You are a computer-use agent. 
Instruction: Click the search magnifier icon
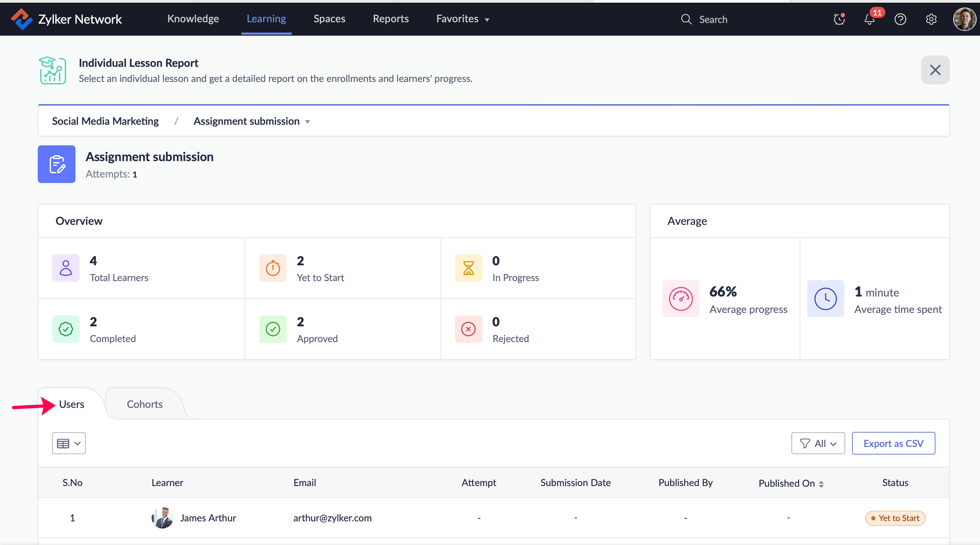coord(686,19)
